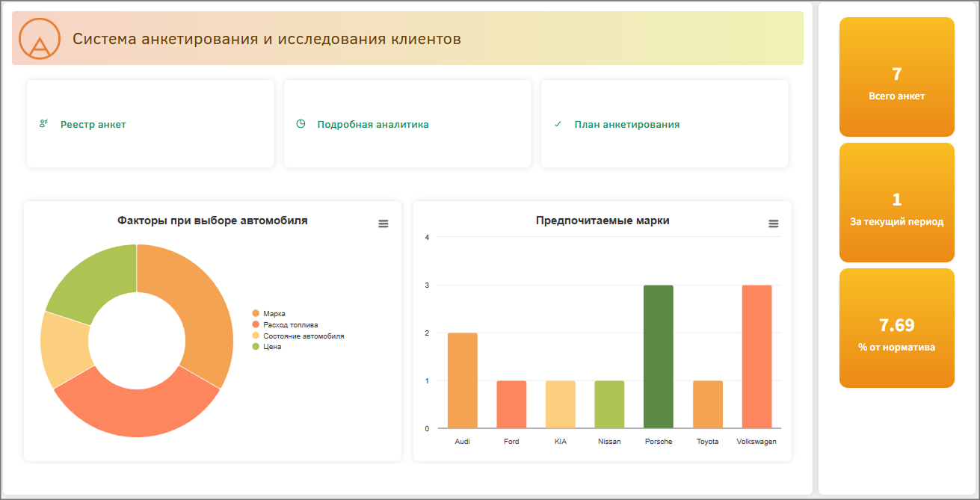Click the Реестр анкет icon
The width and height of the screenshot is (980, 500).
43,124
